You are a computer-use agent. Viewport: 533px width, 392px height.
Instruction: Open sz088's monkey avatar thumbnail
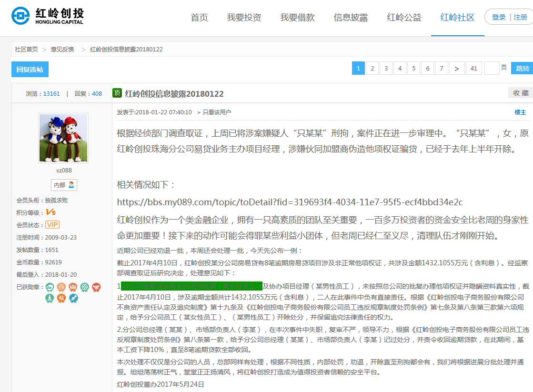tap(63, 138)
